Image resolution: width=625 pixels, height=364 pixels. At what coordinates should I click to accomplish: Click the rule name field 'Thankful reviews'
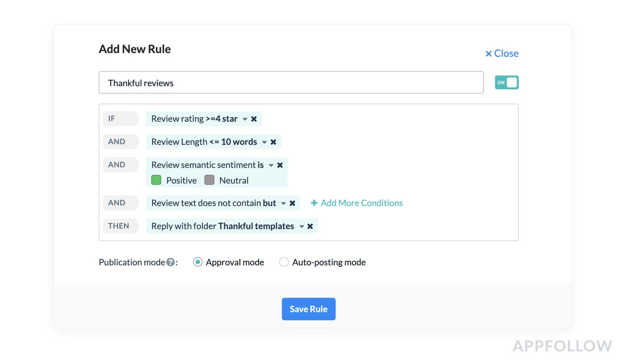click(x=291, y=83)
